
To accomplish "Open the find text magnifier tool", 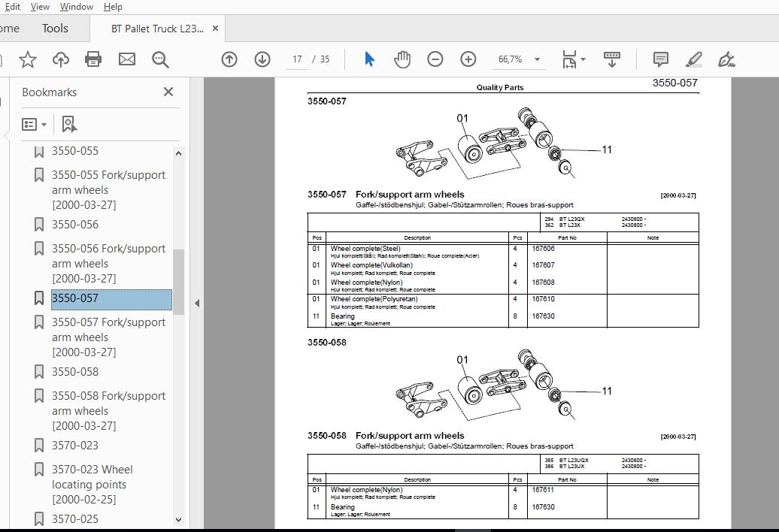I will pos(160,59).
